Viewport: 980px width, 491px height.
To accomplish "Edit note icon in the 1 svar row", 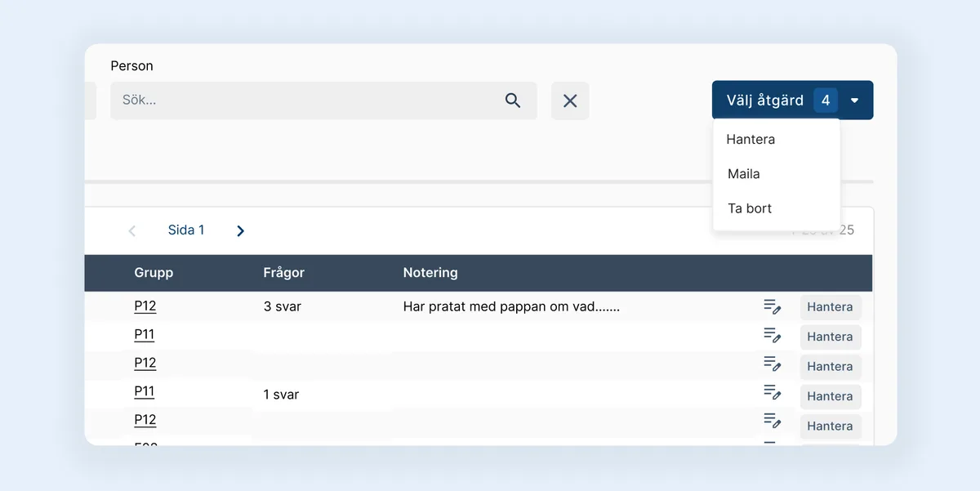I will [x=773, y=392].
